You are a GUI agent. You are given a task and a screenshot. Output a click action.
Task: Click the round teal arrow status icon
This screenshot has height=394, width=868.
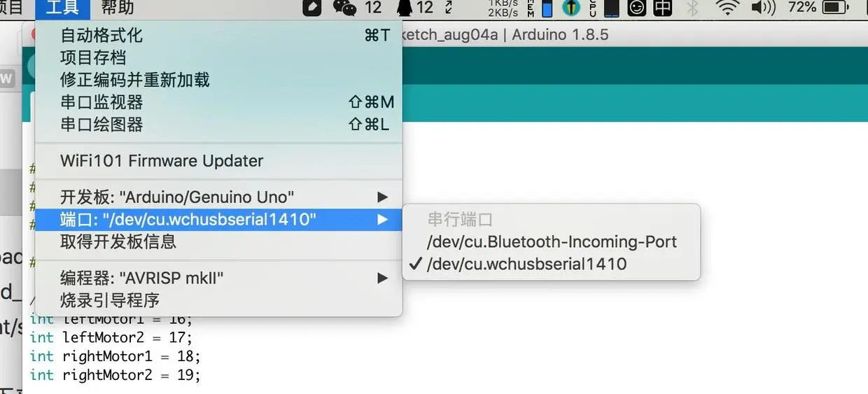pyautogui.click(x=572, y=8)
